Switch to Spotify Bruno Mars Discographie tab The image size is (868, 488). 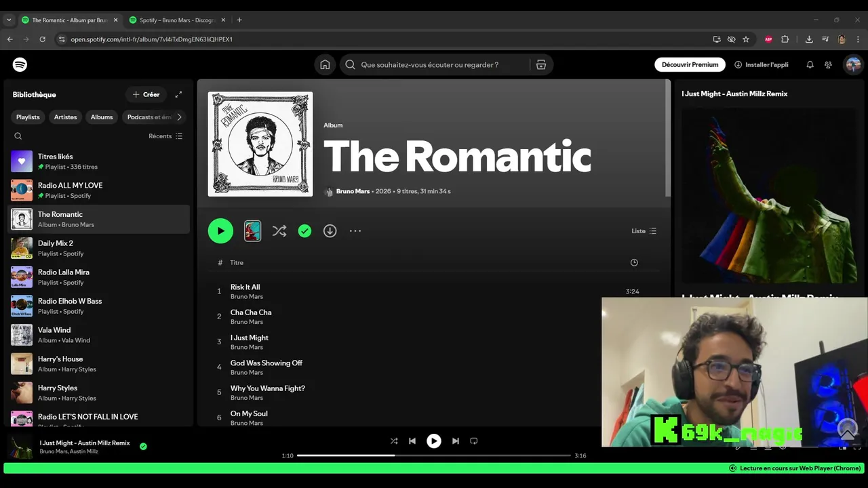(178, 20)
